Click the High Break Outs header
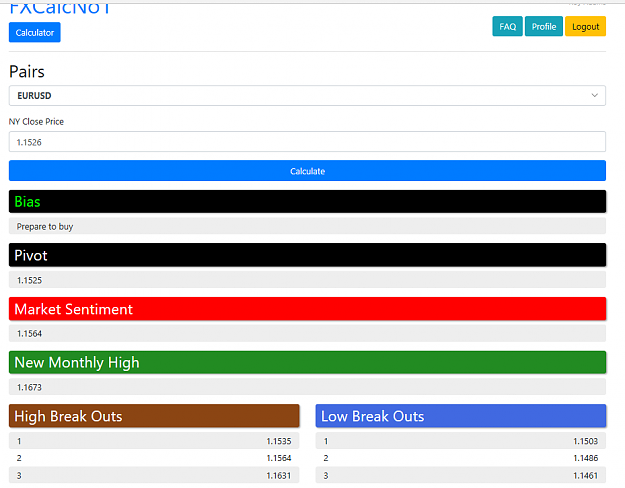Screen dimensions: 625x488 (154, 416)
